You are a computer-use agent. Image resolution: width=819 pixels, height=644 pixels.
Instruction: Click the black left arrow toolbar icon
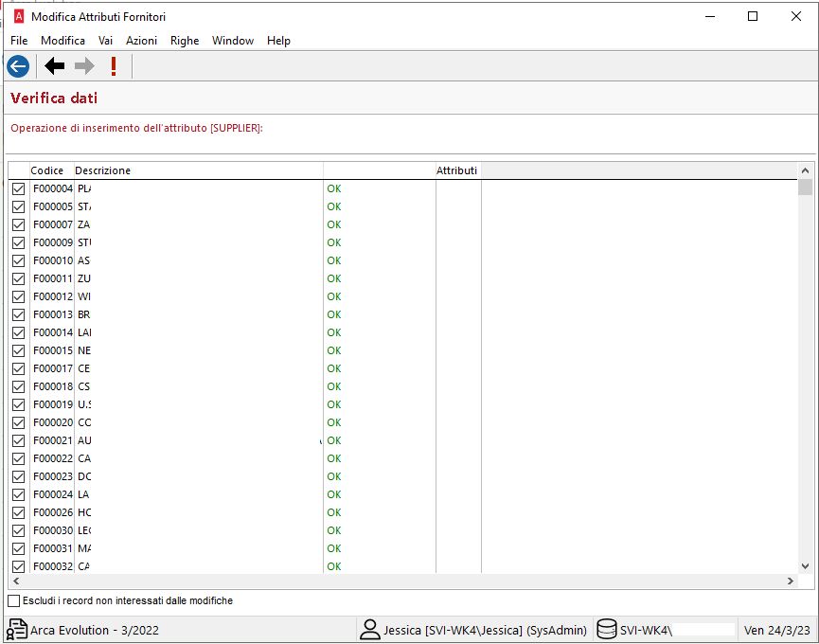pyautogui.click(x=55, y=65)
